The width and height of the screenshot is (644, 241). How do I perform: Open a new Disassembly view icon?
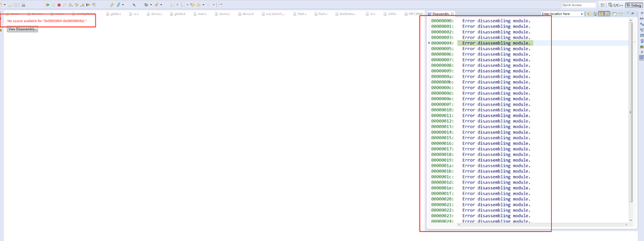tap(614, 14)
